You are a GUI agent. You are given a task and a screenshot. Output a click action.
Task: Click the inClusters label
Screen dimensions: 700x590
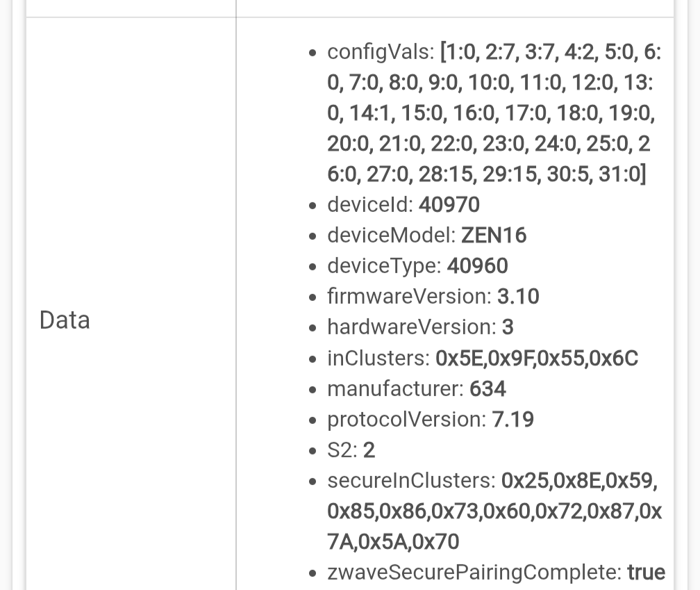[x=378, y=358]
